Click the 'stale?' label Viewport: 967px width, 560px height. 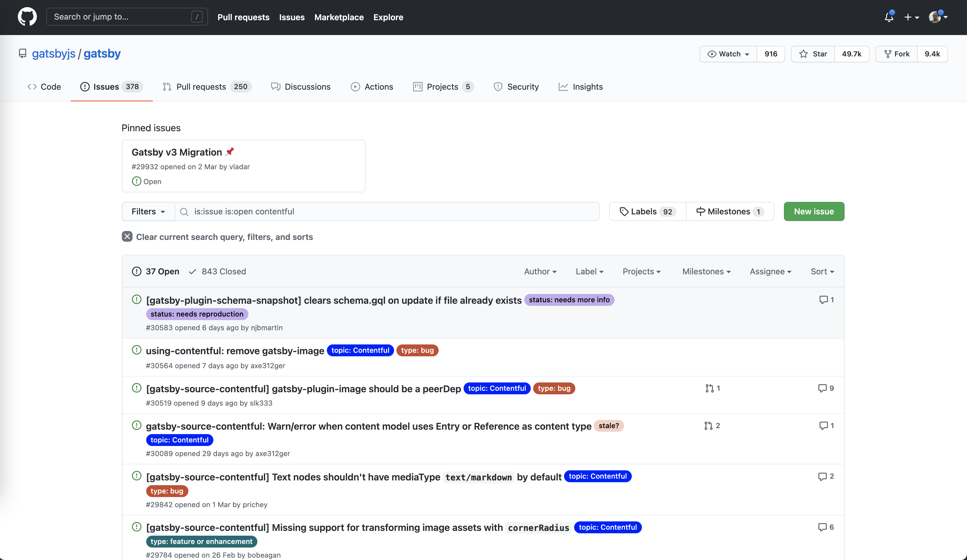(609, 426)
